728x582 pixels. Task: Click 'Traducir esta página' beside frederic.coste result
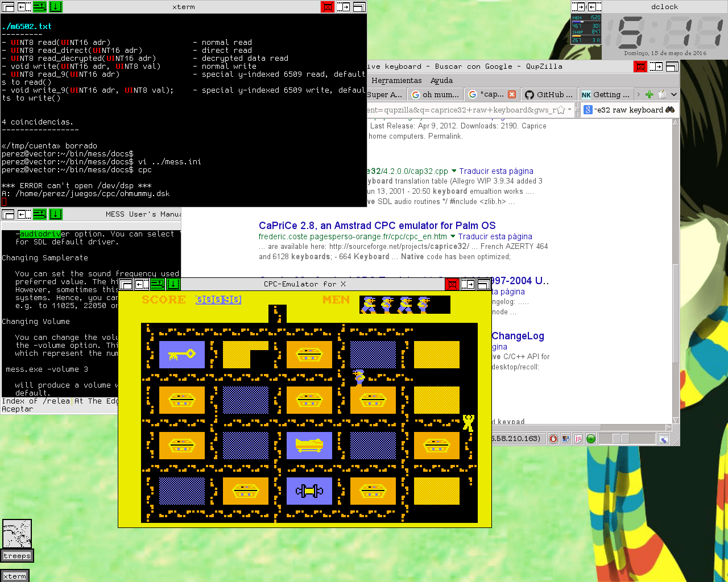coord(495,236)
